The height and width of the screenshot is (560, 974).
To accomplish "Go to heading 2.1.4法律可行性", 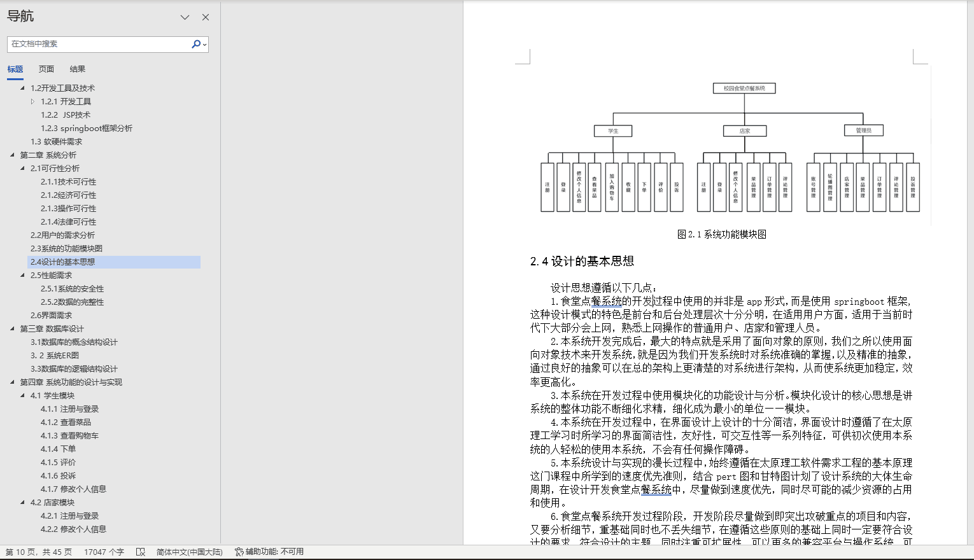I will 68,221.
